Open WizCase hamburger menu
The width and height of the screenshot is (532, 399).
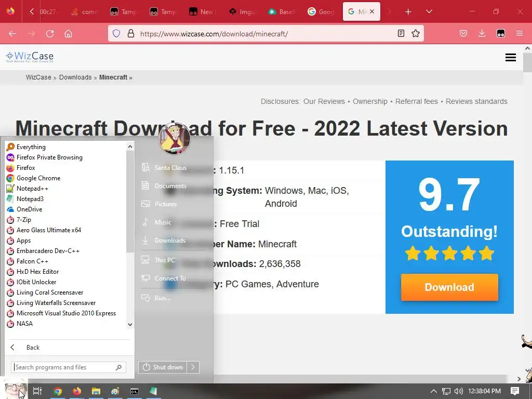pos(510,57)
